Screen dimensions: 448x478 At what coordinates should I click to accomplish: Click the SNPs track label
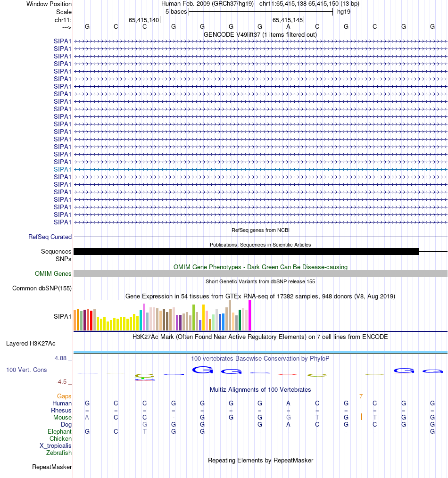tap(64, 259)
